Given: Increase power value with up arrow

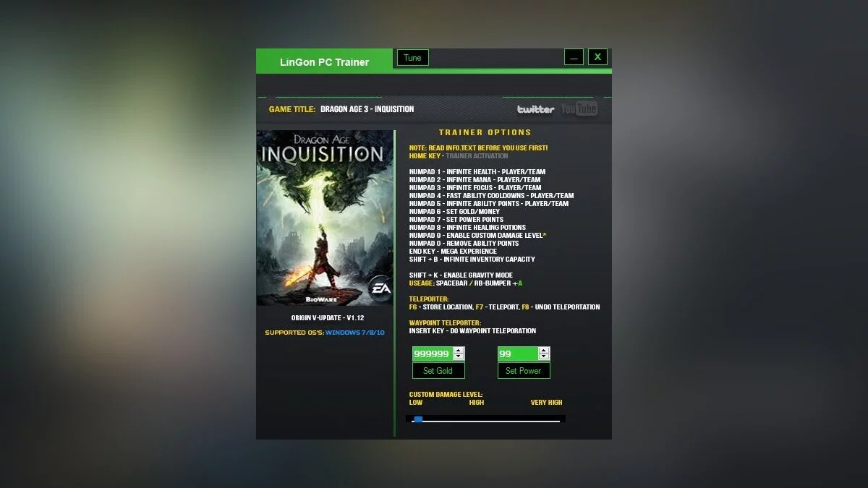Looking at the screenshot, I should 544,351.
